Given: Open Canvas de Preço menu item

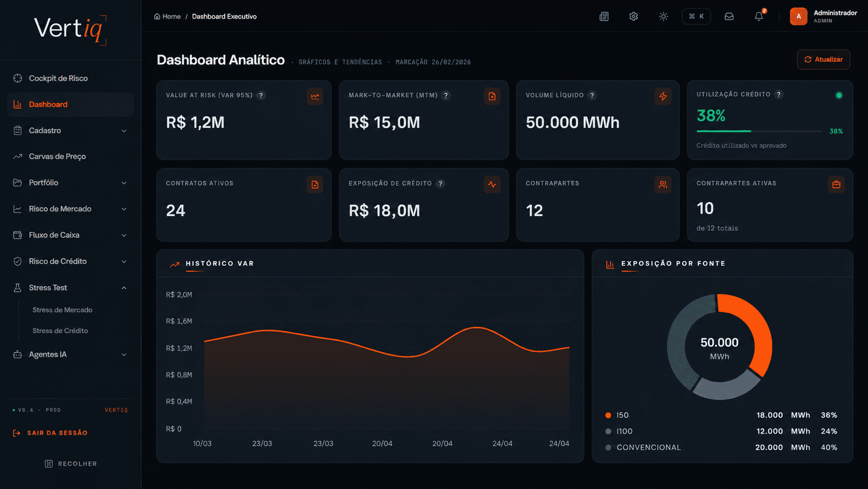Looking at the screenshot, I should (x=70, y=156).
